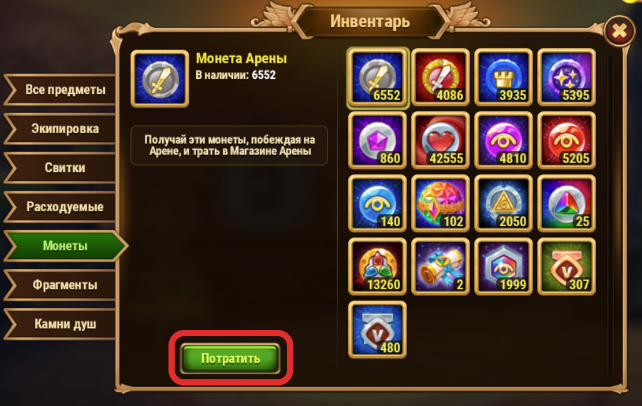Choose the purple stars coin showing 5395
Screen dimensions: 642x406
567,77
